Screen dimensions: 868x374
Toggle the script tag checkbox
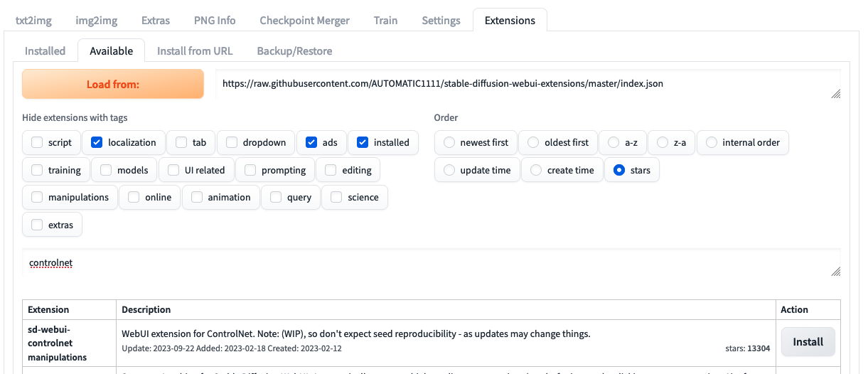click(x=37, y=142)
